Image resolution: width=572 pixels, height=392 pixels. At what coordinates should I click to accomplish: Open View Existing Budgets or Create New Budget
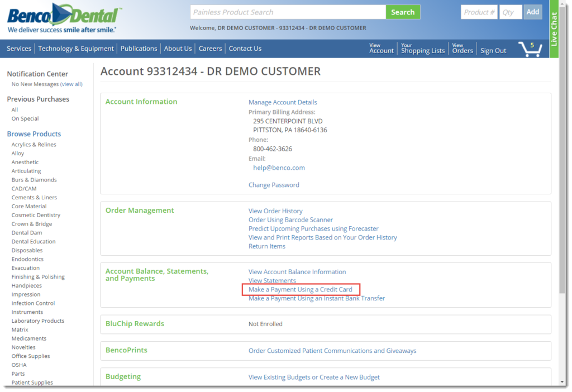point(314,377)
